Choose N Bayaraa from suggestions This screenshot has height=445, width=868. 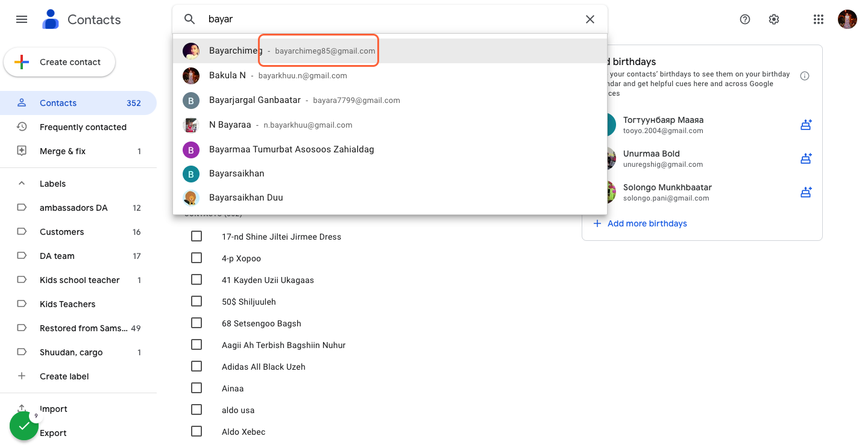coord(390,125)
